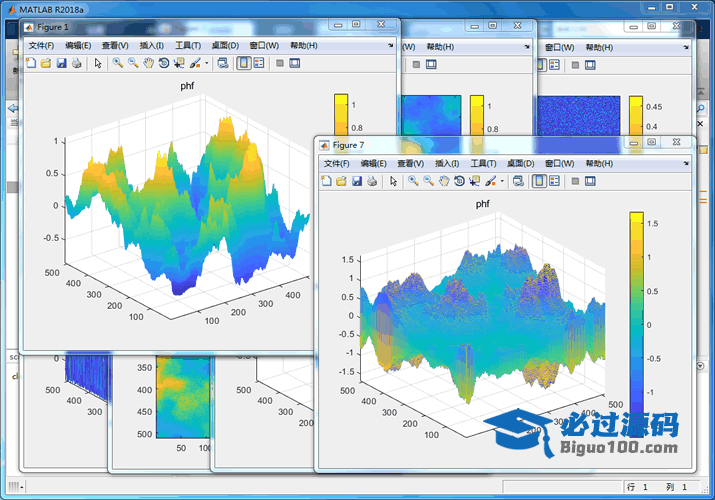The image size is (715, 500).
Task: Open 插入(I) menu in Figure 1
Action: pyautogui.click(x=151, y=46)
